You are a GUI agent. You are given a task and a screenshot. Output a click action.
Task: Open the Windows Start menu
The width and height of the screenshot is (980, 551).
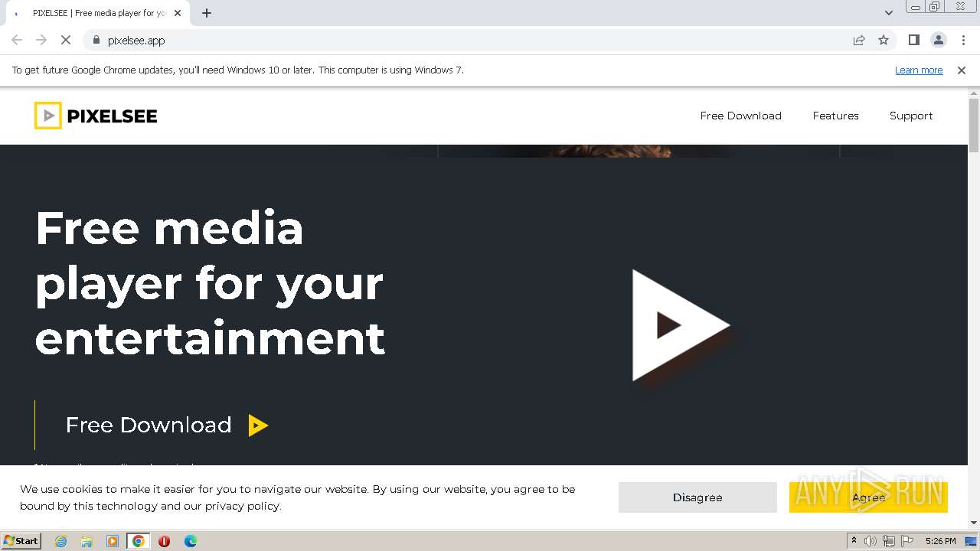21,541
